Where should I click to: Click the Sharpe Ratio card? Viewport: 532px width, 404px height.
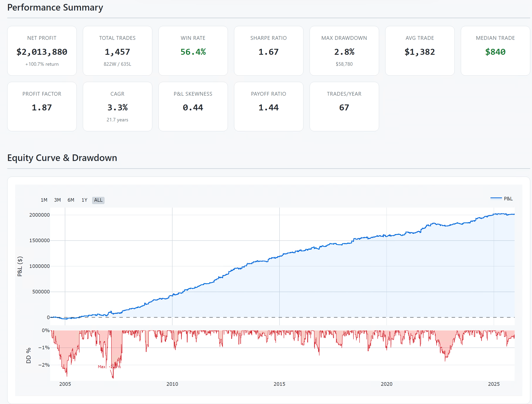tap(268, 51)
